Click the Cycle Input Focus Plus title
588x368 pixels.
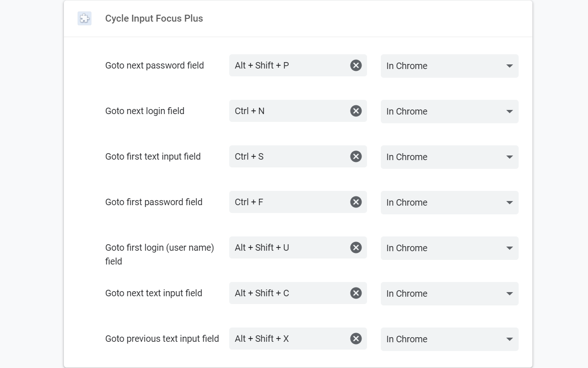point(154,18)
